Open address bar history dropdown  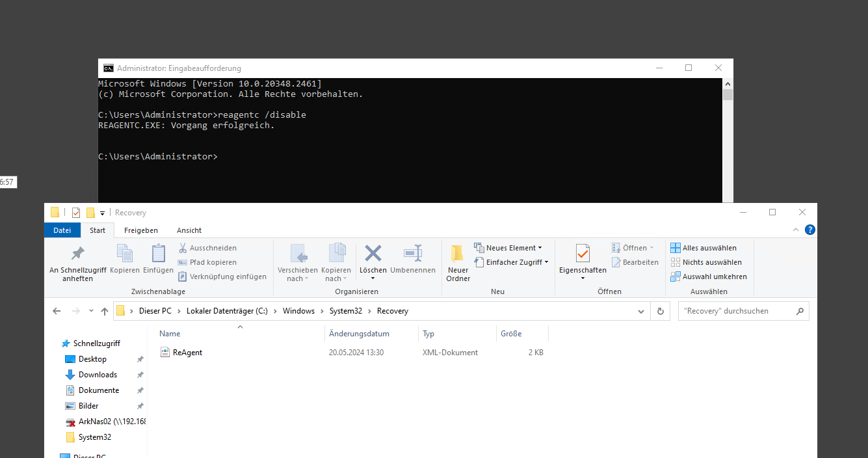pyautogui.click(x=641, y=311)
